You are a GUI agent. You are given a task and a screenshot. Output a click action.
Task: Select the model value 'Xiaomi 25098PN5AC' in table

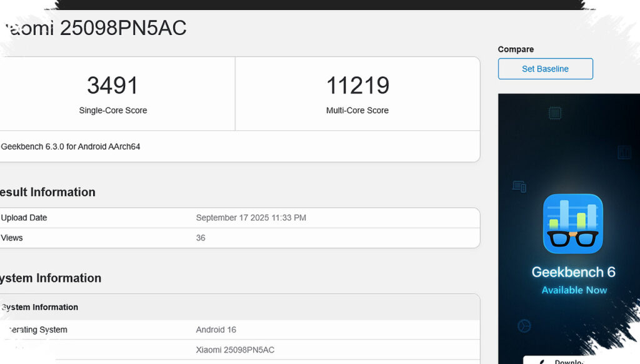[x=235, y=350]
